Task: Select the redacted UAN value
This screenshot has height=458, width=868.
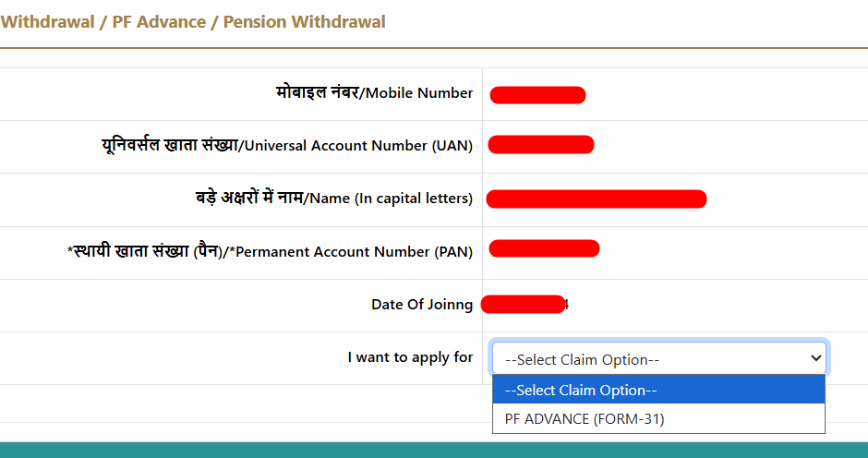Action: (x=541, y=144)
